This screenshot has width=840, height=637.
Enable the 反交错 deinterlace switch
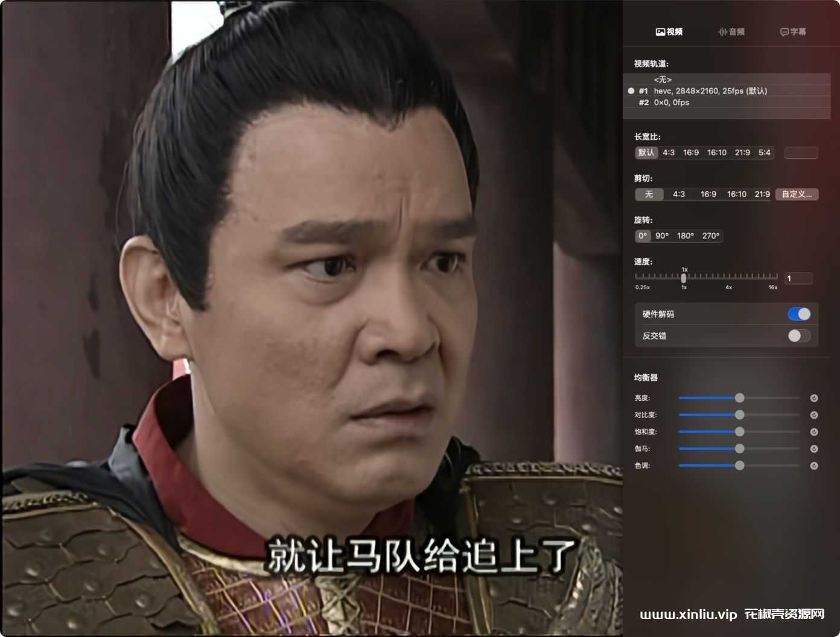click(x=799, y=336)
